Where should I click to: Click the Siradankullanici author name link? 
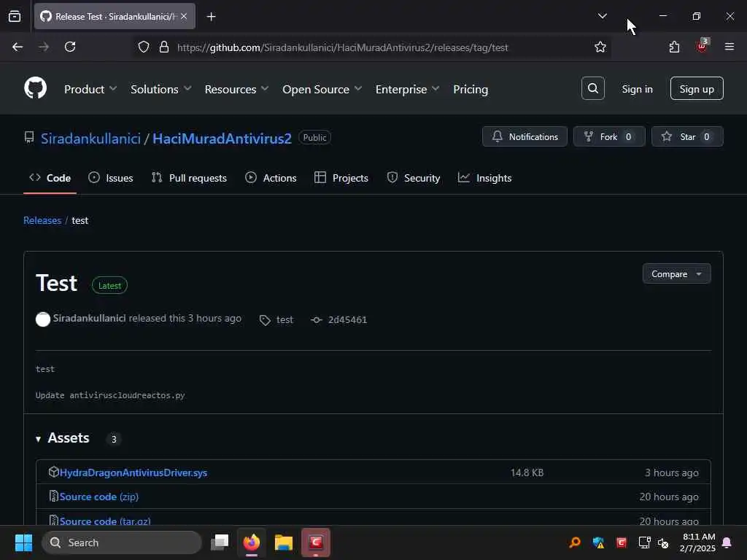pyautogui.click(x=89, y=318)
